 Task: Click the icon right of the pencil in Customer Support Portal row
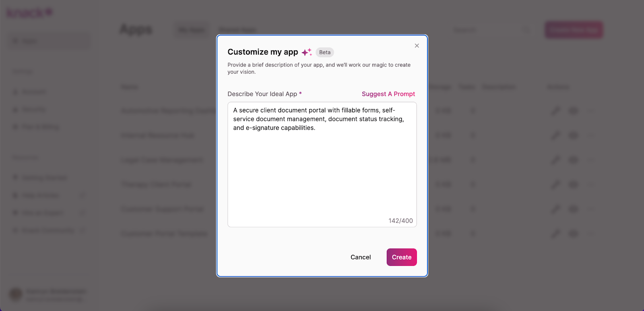click(573, 209)
